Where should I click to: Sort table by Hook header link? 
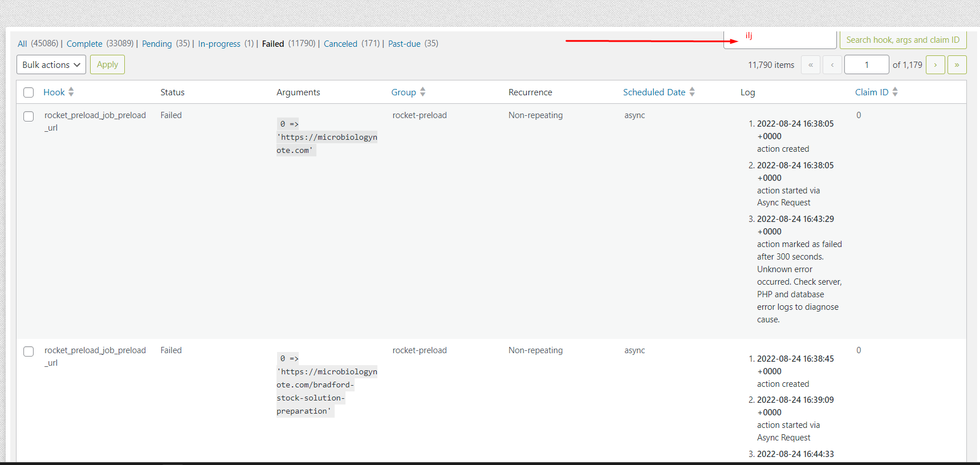pyautogui.click(x=54, y=92)
